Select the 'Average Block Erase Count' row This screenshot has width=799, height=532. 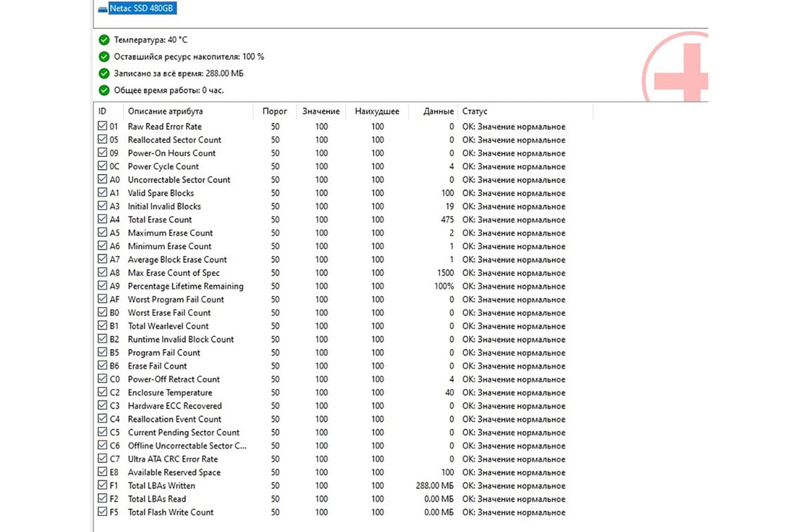(332, 259)
